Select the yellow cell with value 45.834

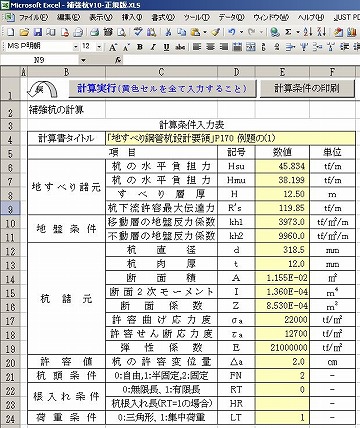(282, 166)
